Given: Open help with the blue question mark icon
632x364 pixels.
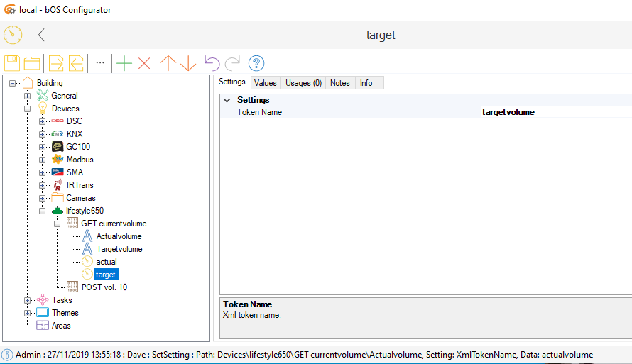Looking at the screenshot, I should (256, 63).
